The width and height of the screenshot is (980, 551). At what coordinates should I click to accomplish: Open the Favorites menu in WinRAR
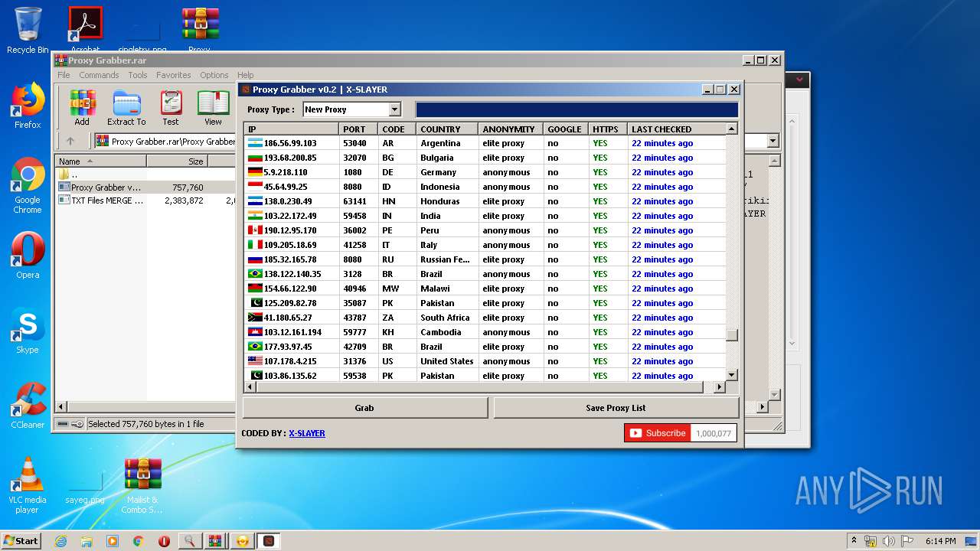(174, 75)
